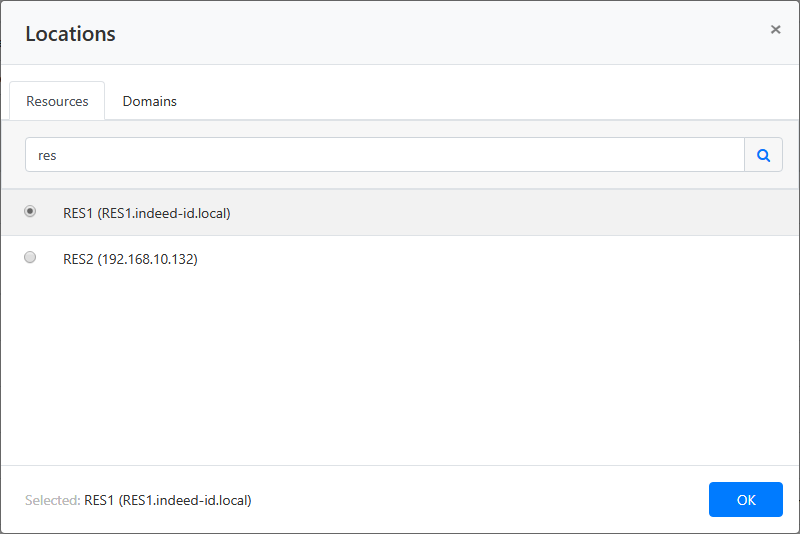Image resolution: width=800 pixels, height=534 pixels.
Task: Switch to the Resources tab
Action: pyautogui.click(x=57, y=101)
